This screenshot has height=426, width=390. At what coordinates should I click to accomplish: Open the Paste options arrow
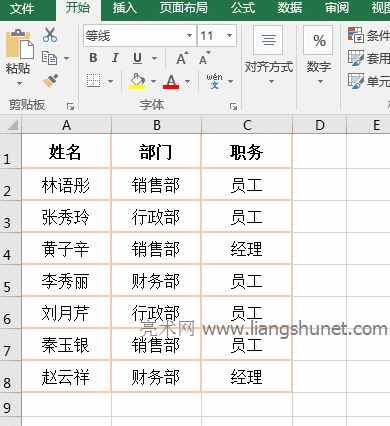[19, 83]
